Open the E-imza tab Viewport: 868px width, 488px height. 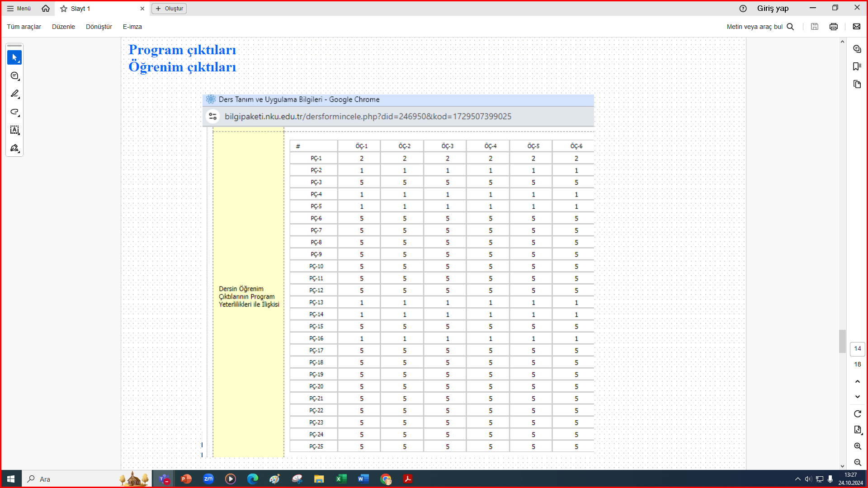[x=132, y=27]
